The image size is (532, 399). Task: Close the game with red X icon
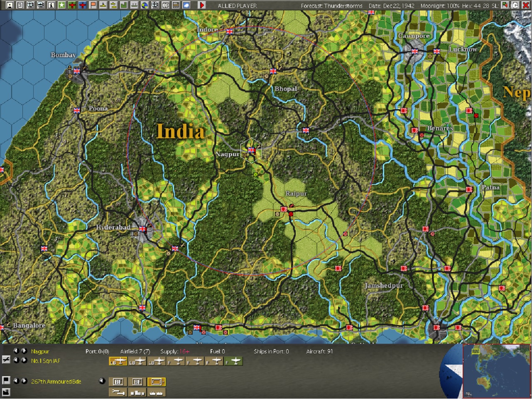click(525, 5)
